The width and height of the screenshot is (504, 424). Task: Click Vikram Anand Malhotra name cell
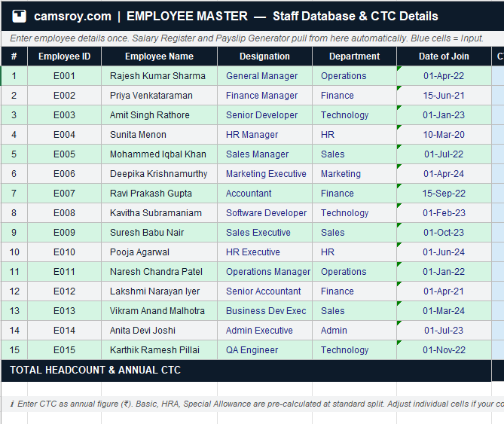point(159,311)
